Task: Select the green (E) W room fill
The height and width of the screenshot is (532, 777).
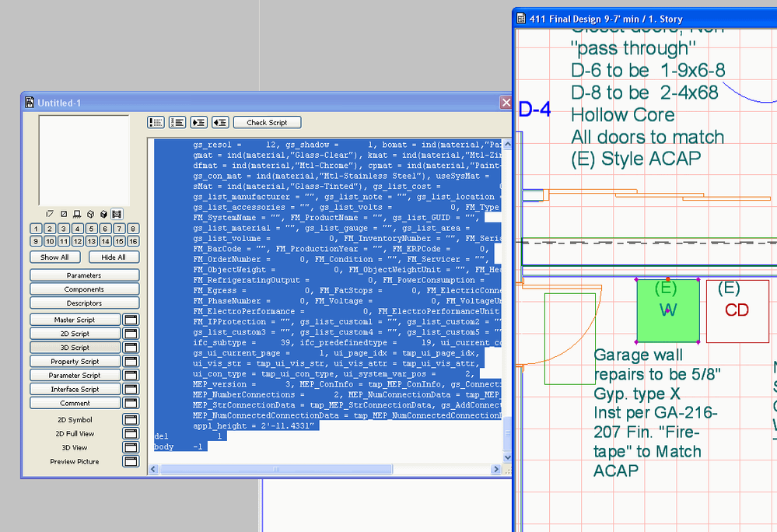Action: (667, 311)
